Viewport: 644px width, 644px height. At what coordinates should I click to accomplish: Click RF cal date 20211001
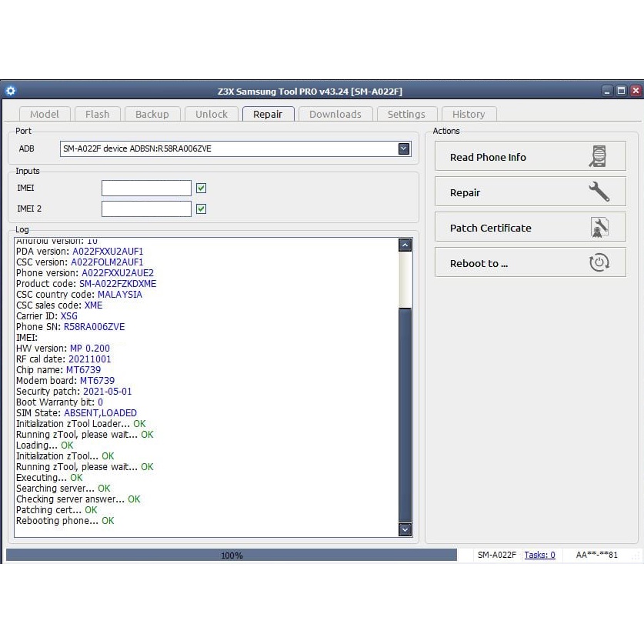(89, 359)
